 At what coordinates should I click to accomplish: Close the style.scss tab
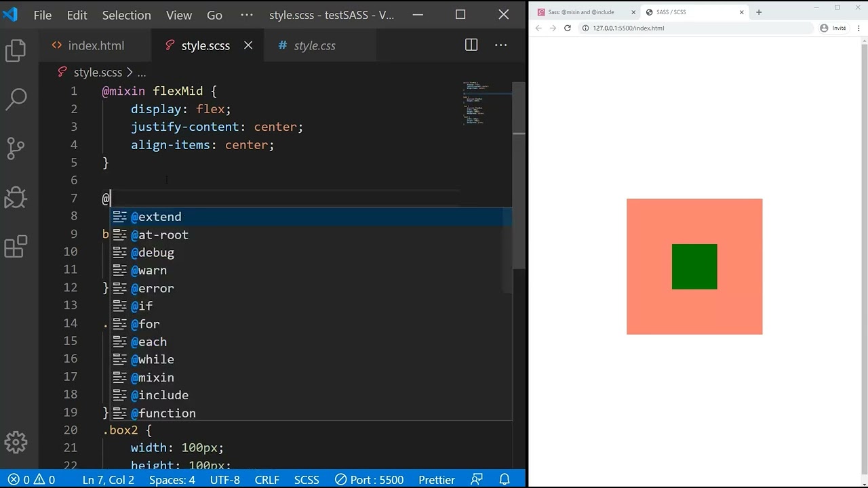(248, 45)
